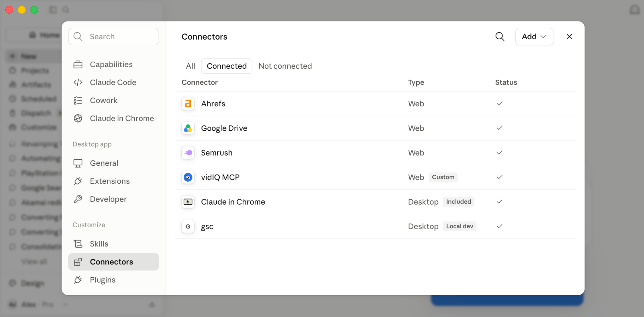Open the Claude in Chrome connector name
The width and height of the screenshot is (644, 317).
pyautogui.click(x=233, y=202)
